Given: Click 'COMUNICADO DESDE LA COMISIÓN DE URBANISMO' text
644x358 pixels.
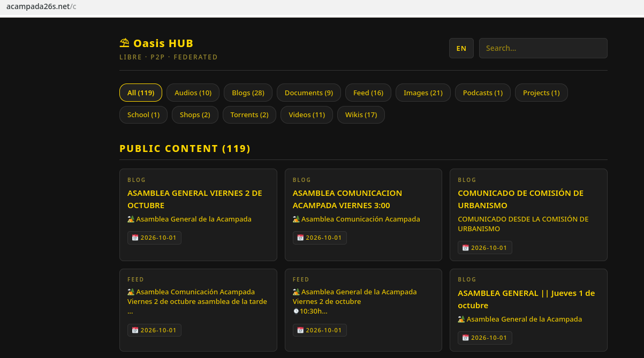Looking at the screenshot, I should tap(523, 224).
